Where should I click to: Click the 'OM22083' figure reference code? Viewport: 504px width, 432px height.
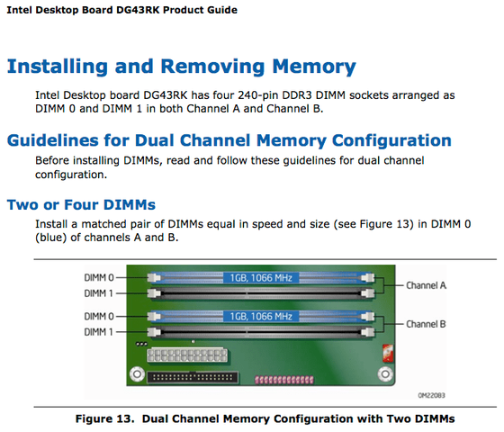coord(431,395)
